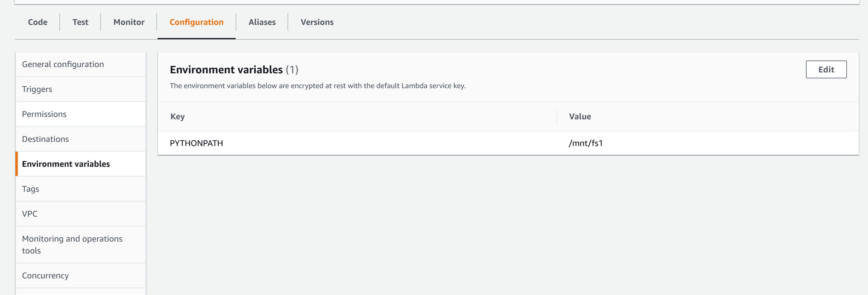Switch to the Test tab

click(x=80, y=22)
